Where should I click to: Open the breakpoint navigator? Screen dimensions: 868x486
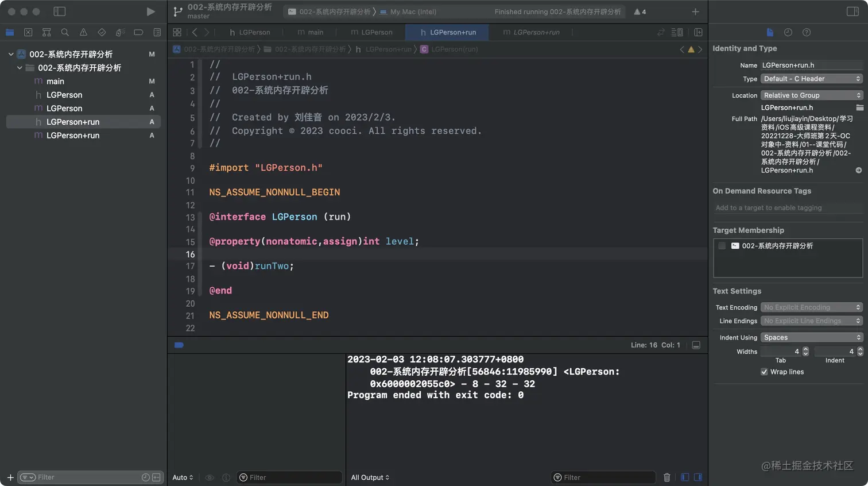138,32
